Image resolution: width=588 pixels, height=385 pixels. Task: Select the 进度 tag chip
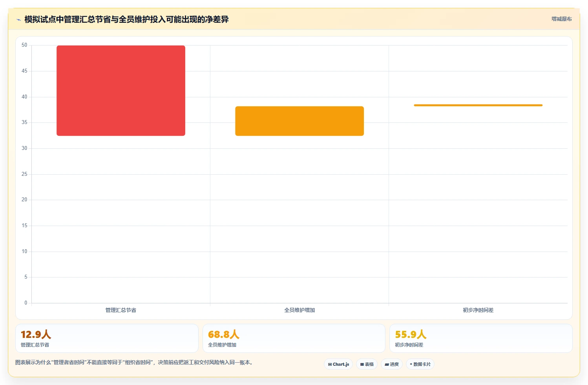(x=392, y=364)
